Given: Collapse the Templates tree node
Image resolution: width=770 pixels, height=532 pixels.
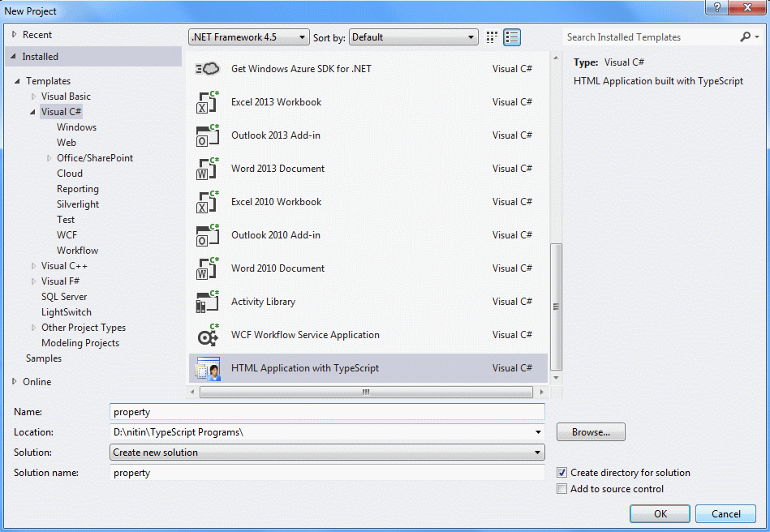Looking at the screenshot, I should 17,81.
